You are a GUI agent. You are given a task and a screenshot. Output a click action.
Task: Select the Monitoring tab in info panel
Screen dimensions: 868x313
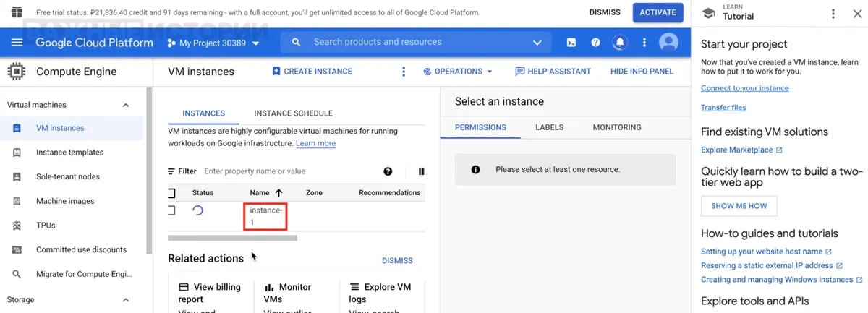click(617, 127)
